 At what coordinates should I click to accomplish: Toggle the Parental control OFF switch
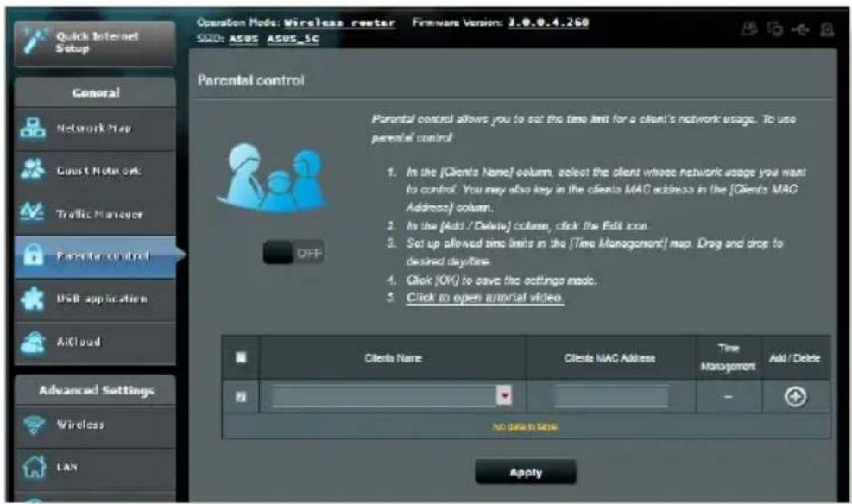coord(293,253)
